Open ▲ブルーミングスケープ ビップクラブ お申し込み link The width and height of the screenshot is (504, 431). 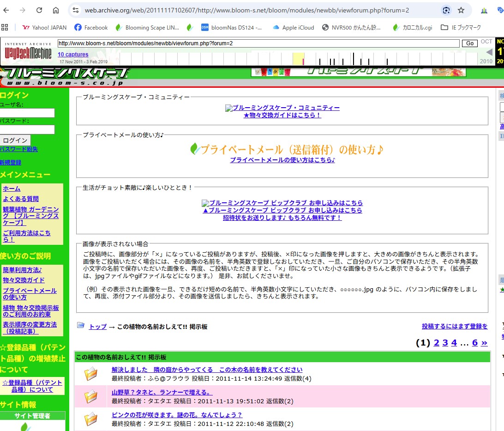pos(282,210)
